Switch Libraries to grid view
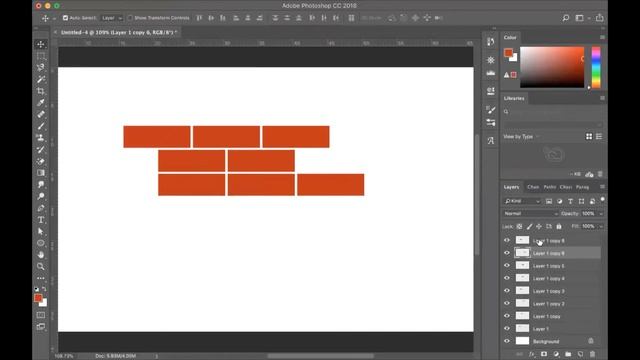The image size is (640, 360). coord(589,136)
